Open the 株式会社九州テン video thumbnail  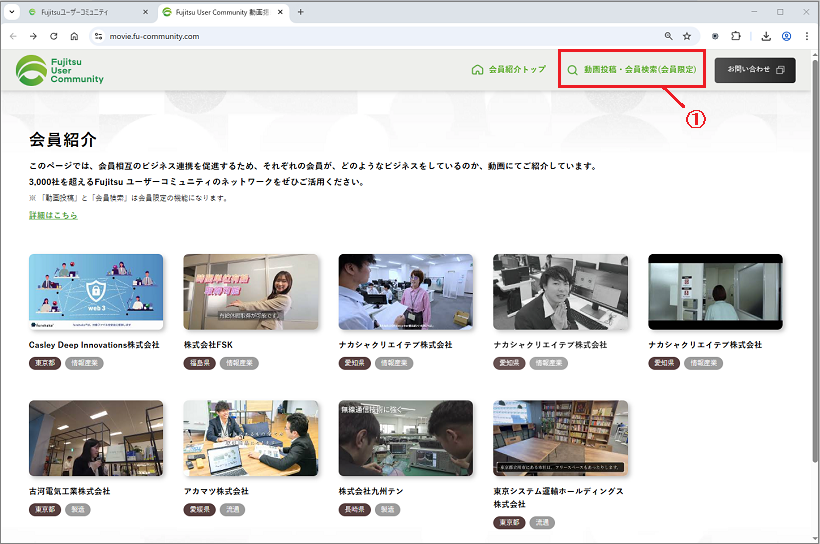pyautogui.click(x=406, y=438)
